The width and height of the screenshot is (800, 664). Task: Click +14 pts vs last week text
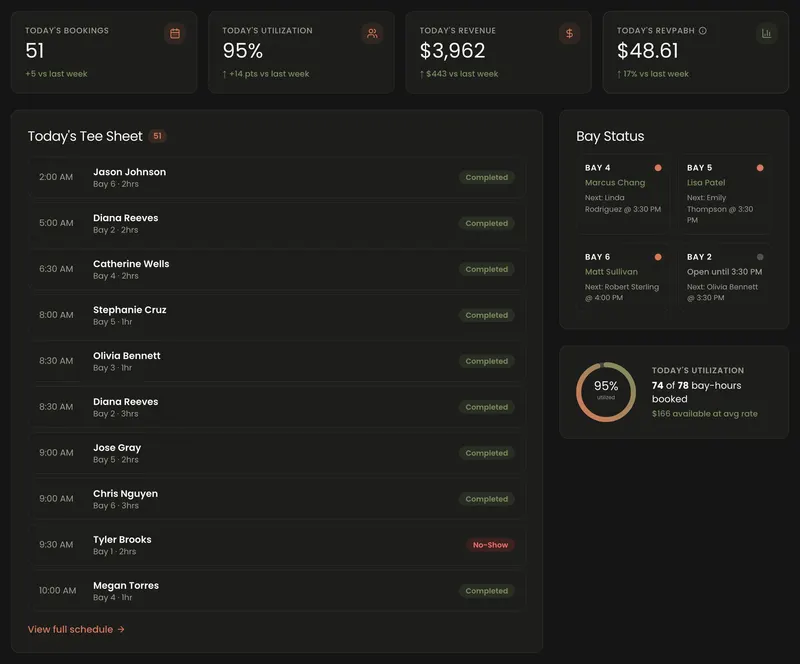coord(266,74)
